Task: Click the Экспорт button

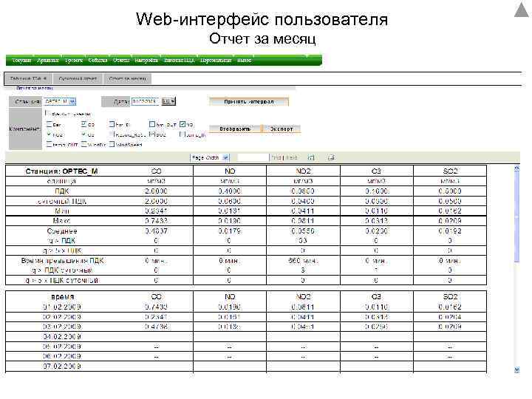Action: pyautogui.click(x=282, y=129)
